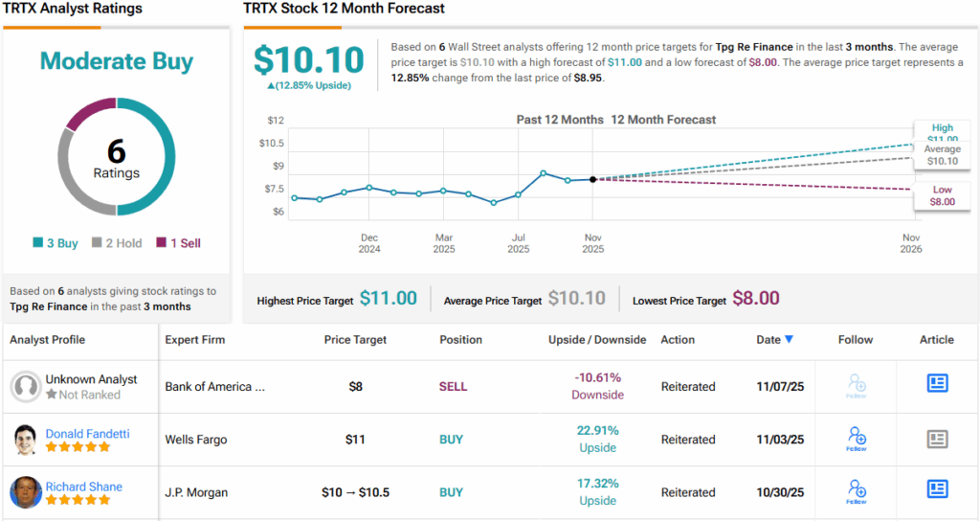
Task: Click the Follow icon for Richard Shane
Action: pyautogui.click(x=857, y=491)
